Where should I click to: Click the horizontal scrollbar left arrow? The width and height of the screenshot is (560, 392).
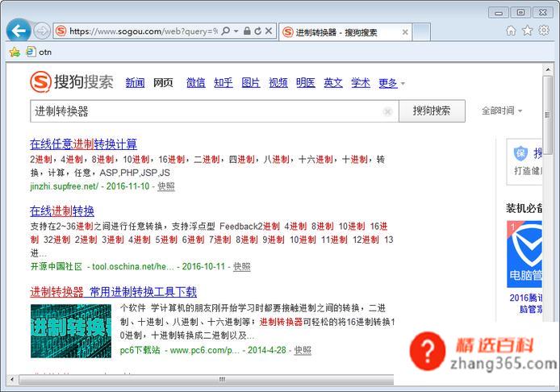point(12,379)
